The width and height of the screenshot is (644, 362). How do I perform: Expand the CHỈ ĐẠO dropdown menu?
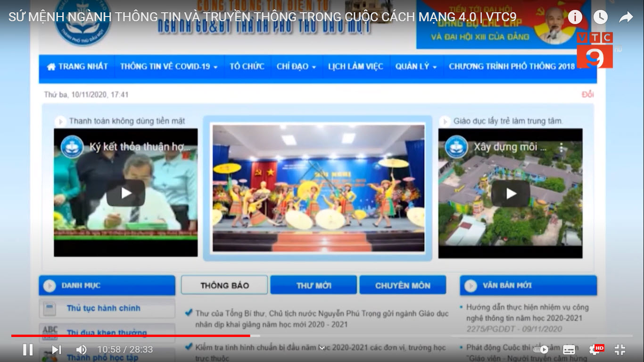pyautogui.click(x=296, y=67)
